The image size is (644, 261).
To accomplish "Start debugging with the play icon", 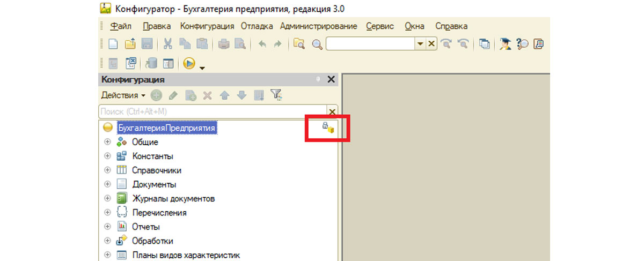I will (189, 63).
